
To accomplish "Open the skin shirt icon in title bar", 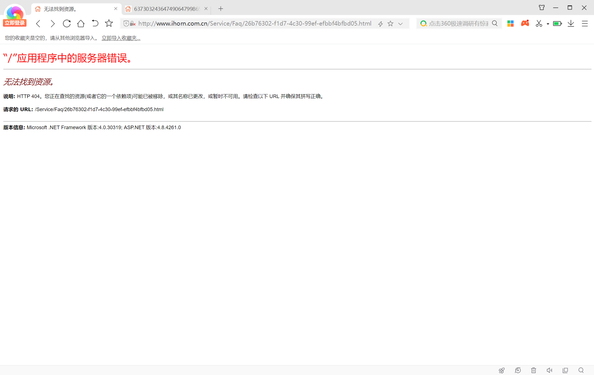I will 542,8.
